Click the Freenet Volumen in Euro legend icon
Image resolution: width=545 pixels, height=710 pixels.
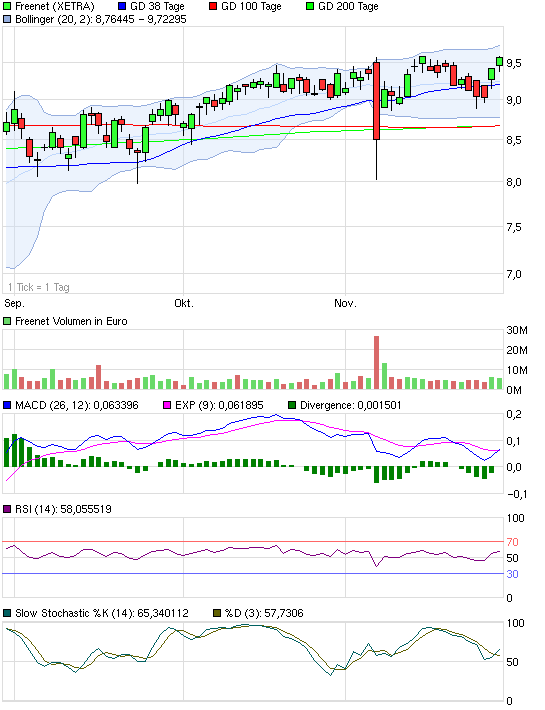[7, 321]
